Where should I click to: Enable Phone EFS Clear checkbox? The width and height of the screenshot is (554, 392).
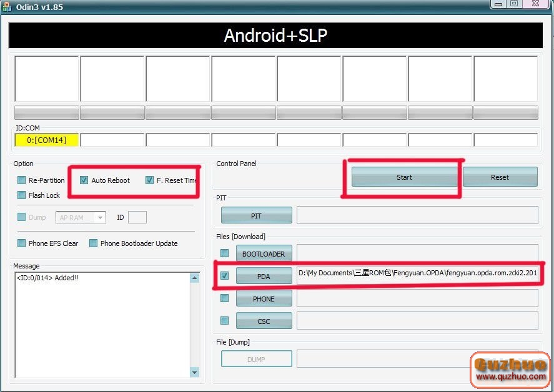coord(22,243)
